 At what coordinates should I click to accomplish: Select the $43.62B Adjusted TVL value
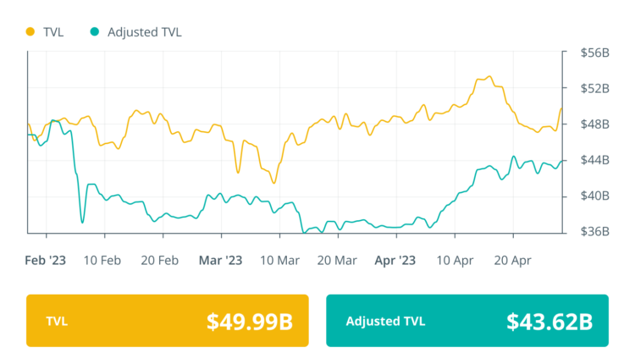pos(549,322)
